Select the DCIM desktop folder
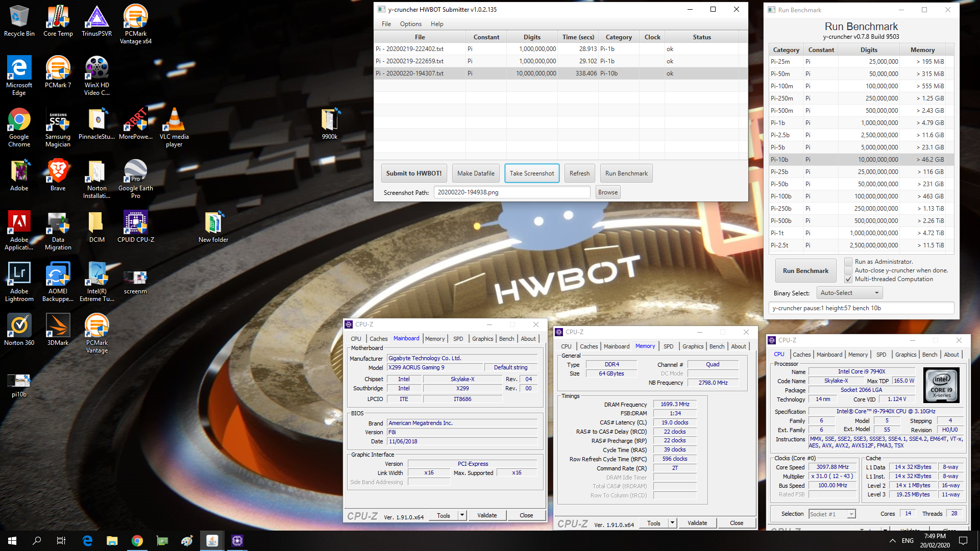This screenshot has width=980, height=551. [x=97, y=227]
